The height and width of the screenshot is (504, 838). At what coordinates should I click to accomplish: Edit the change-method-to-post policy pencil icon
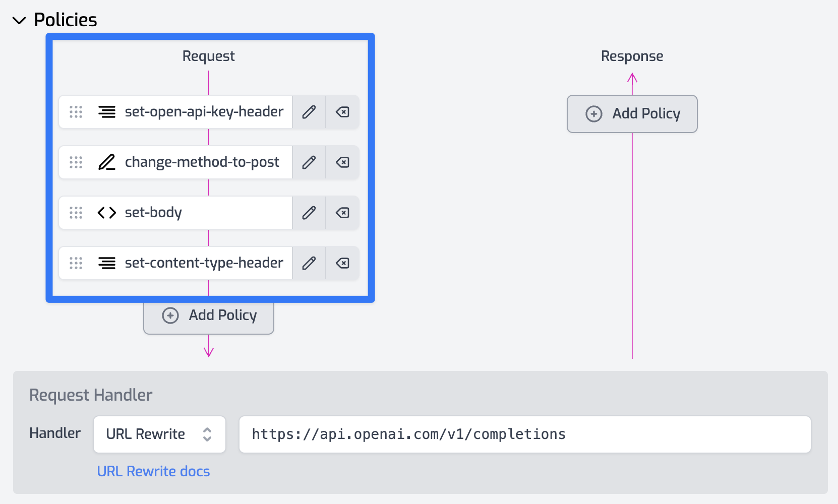309,162
